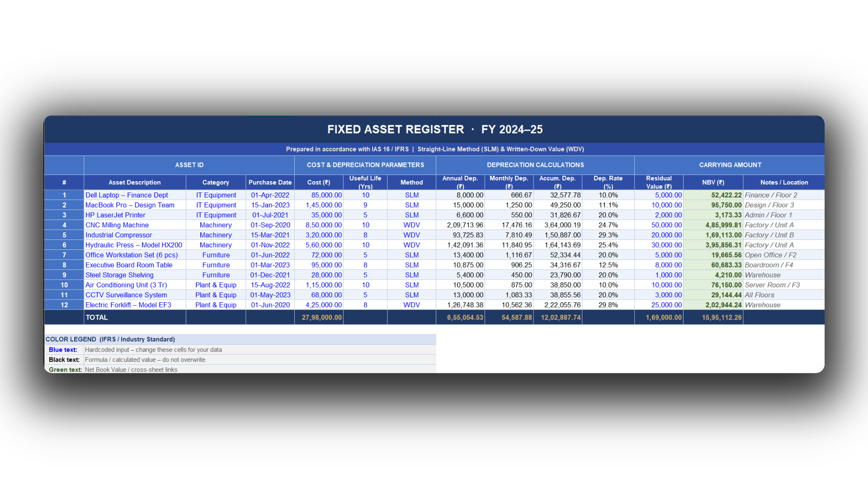The width and height of the screenshot is (868, 488).
Task: Click the accumulated depreciation '3,64,000.19'
Action: pyautogui.click(x=557, y=225)
